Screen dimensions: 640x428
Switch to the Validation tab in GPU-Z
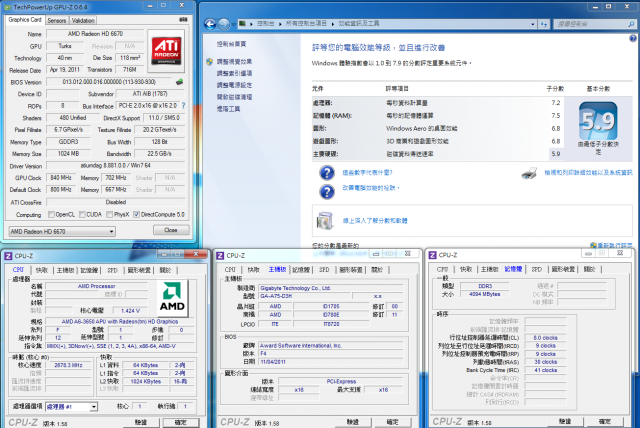tap(83, 20)
